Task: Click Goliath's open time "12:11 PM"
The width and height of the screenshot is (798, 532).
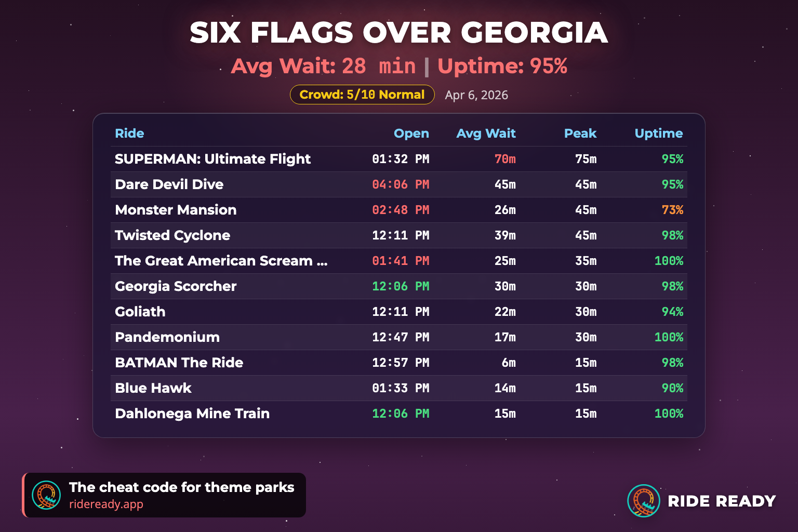Action: coord(401,312)
